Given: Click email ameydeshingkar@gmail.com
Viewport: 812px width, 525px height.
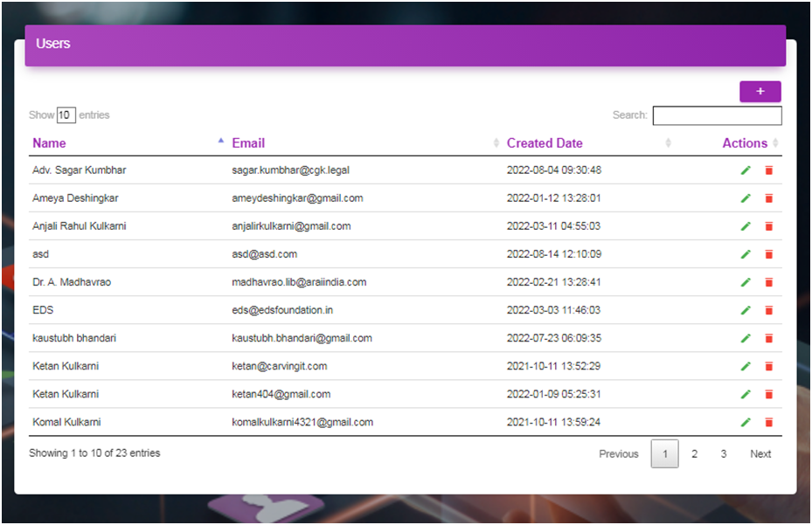Looking at the screenshot, I should coord(297,198).
